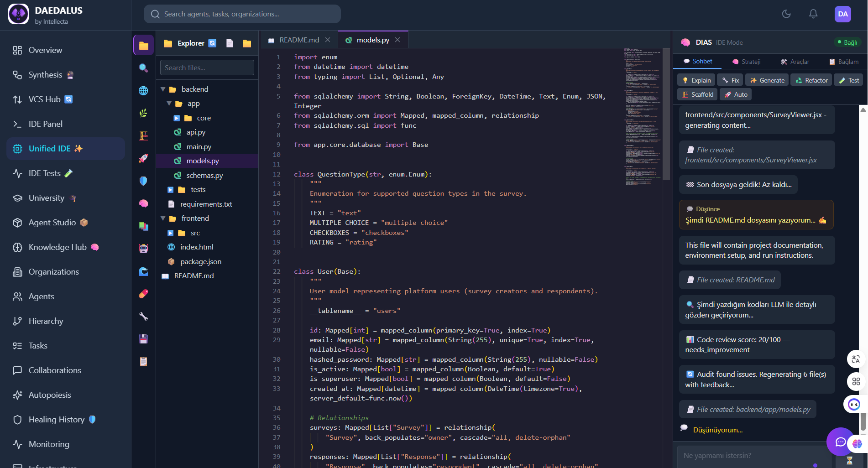Open the file explorer activity bar icon
The width and height of the screenshot is (868, 468).
[143, 45]
